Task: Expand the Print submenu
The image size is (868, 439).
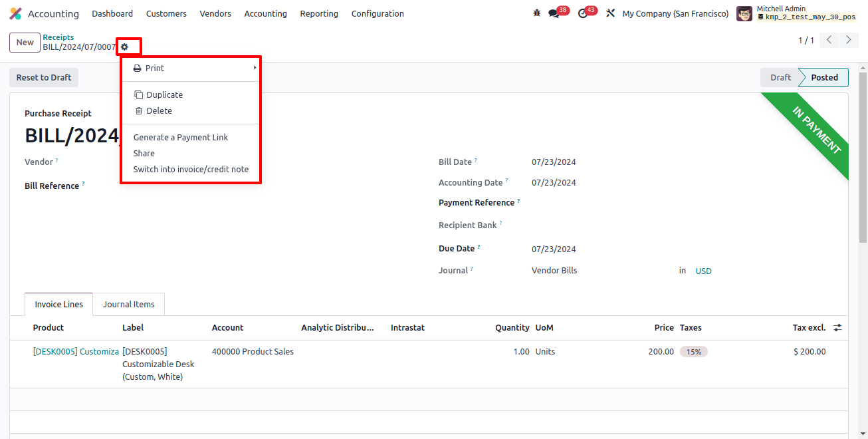Action: pos(191,68)
